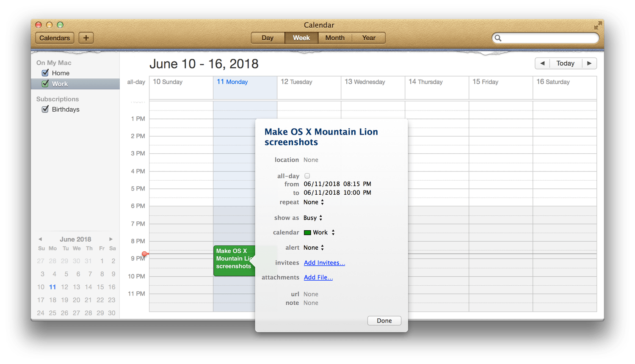Uncheck the Home calendar checkbox

click(x=45, y=73)
